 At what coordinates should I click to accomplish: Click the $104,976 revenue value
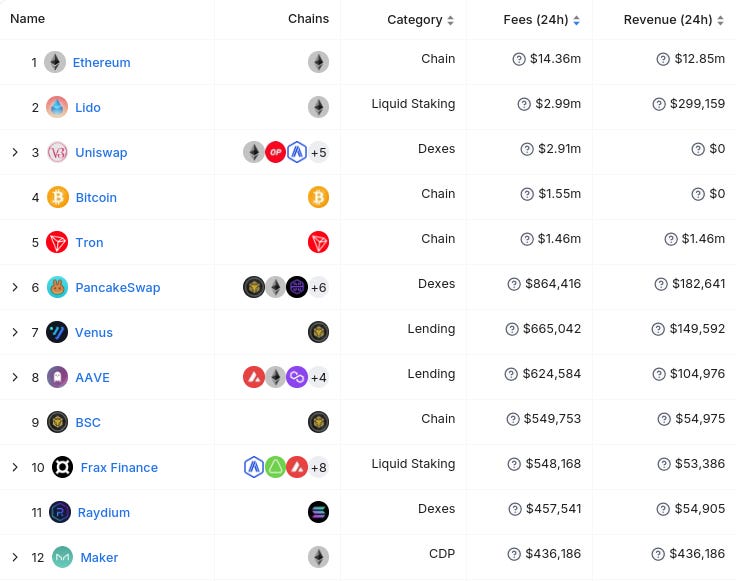(x=697, y=374)
